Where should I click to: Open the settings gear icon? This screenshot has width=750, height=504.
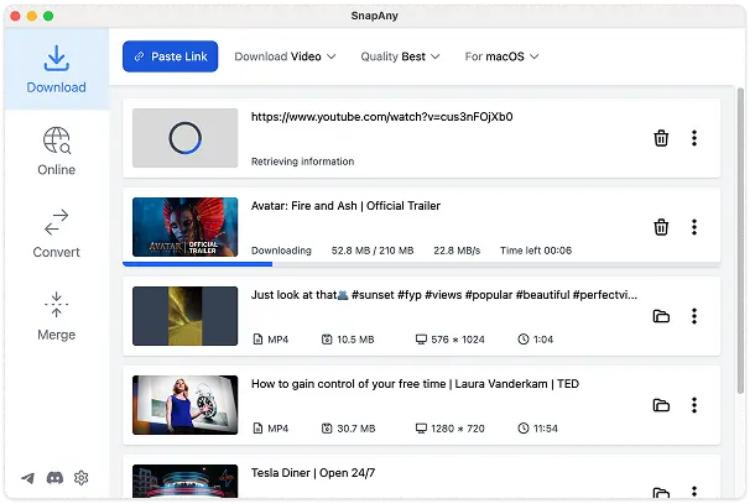tap(81, 477)
